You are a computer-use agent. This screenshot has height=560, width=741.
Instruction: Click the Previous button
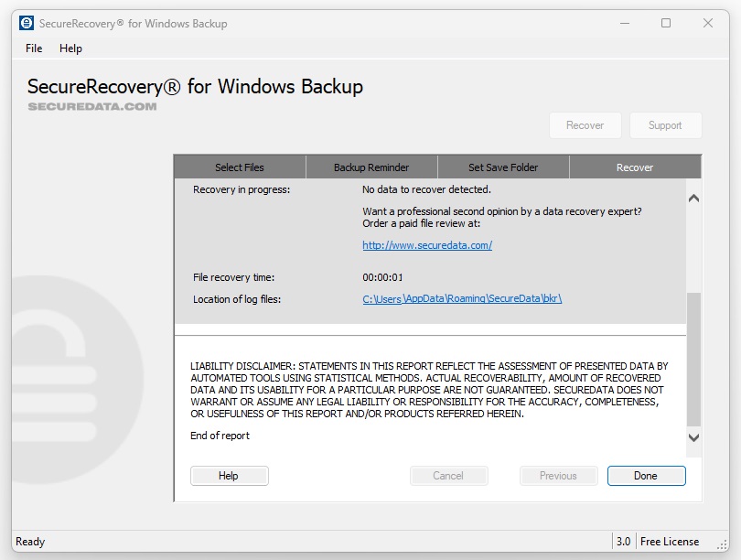pos(558,476)
